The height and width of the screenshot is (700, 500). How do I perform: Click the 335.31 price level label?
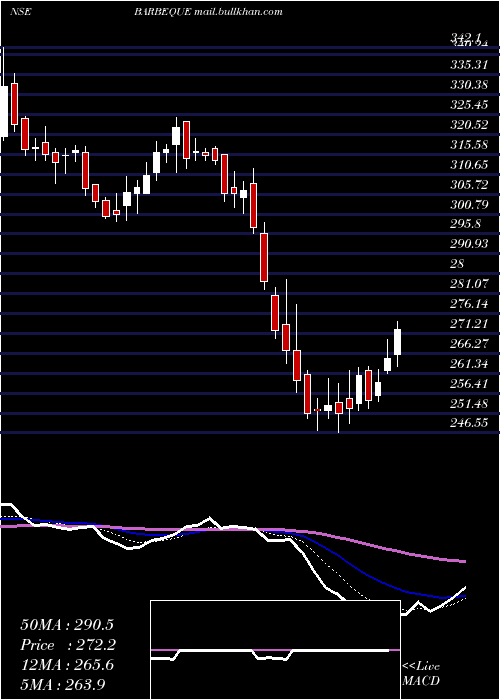click(x=469, y=65)
